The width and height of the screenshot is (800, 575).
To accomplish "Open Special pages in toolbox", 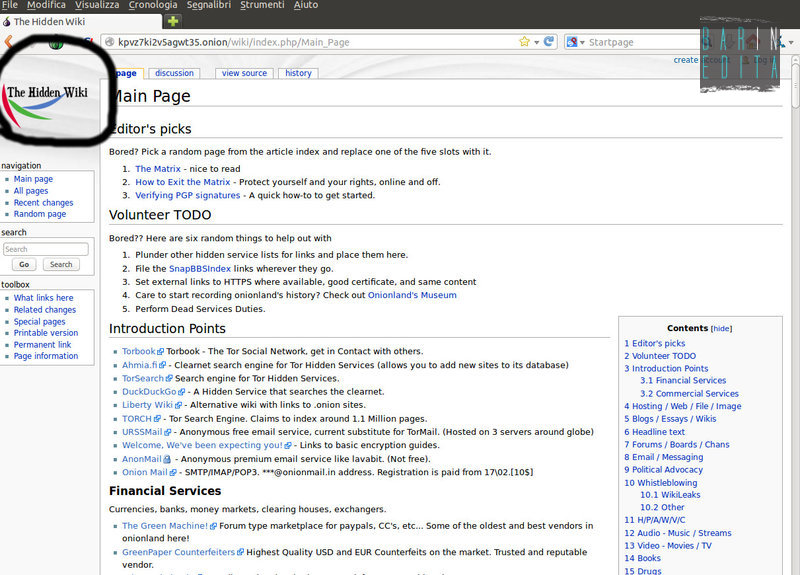I will pos(39,322).
